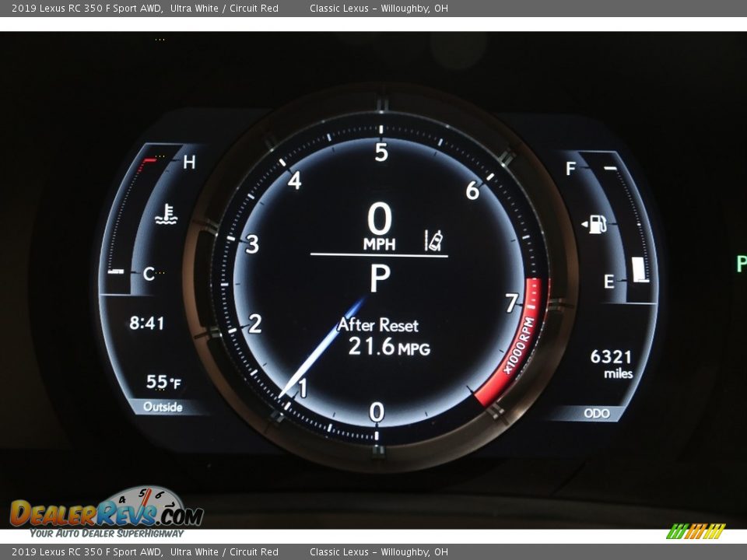This screenshot has height=560, width=747.
Task: Click the lane departure alert icon
Action: click(433, 240)
